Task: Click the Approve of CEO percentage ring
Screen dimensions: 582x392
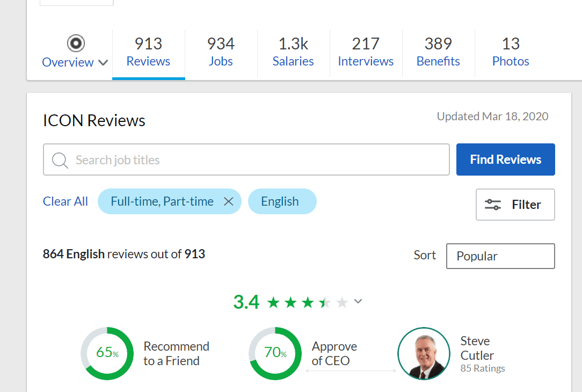Action: point(275,353)
